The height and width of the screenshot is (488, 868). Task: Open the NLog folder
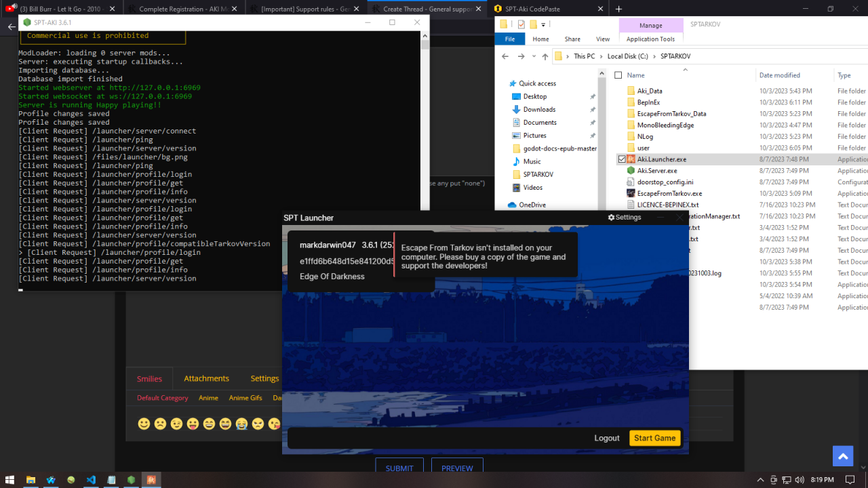click(x=645, y=136)
